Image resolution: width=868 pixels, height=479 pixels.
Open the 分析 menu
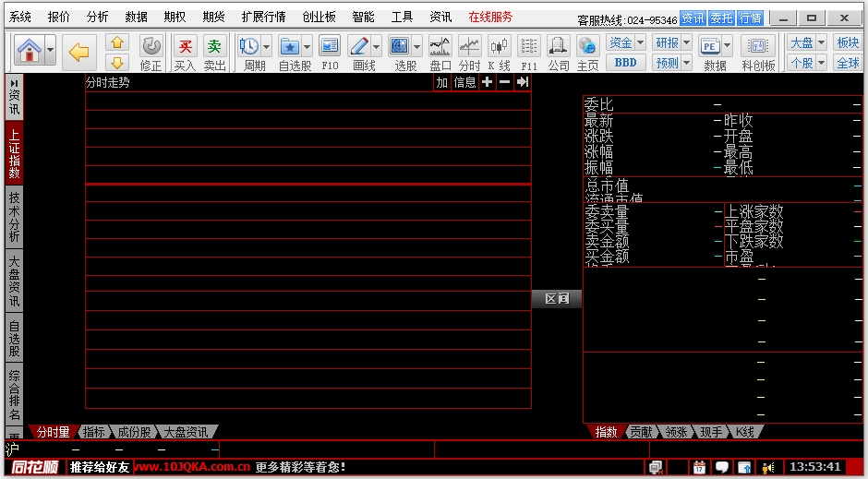tap(98, 18)
